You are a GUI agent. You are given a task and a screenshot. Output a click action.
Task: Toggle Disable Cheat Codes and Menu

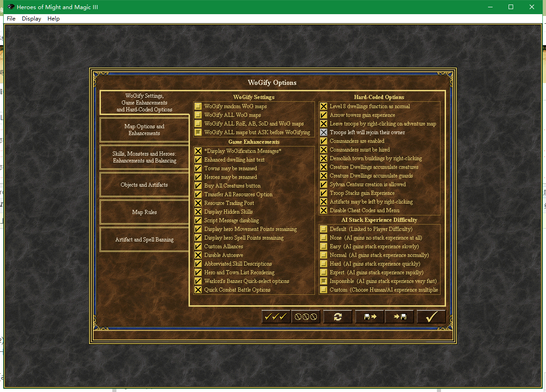[324, 210]
